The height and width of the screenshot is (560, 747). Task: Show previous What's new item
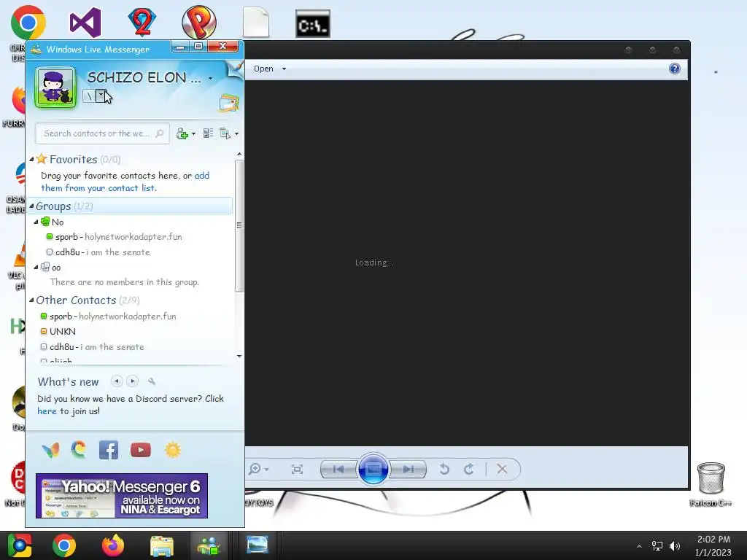pyautogui.click(x=117, y=381)
